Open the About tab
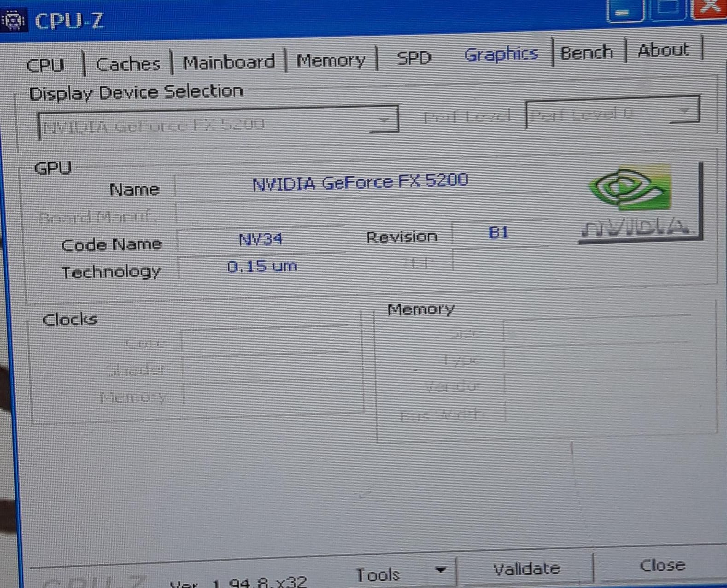727x588 pixels. coord(663,50)
